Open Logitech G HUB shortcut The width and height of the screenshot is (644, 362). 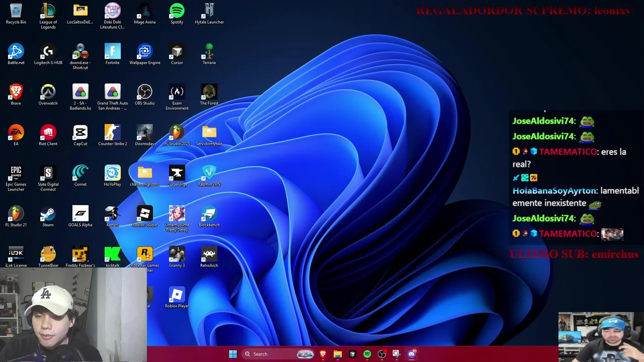tap(48, 54)
